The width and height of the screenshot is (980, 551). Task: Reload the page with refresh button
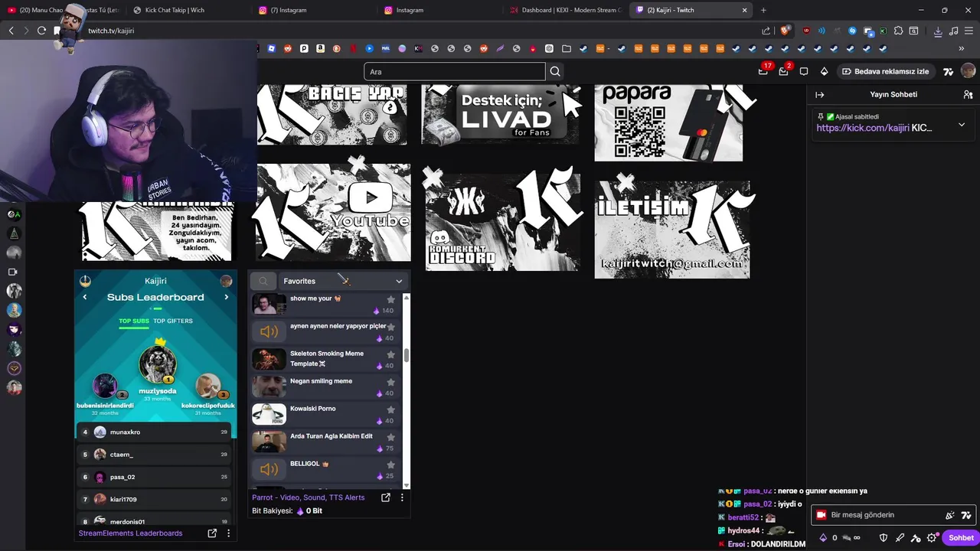coord(41,31)
